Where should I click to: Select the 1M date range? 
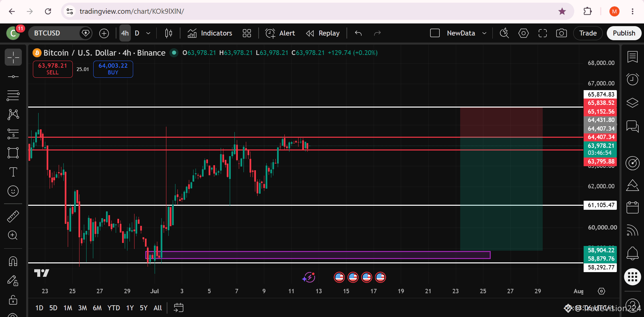[68, 308]
